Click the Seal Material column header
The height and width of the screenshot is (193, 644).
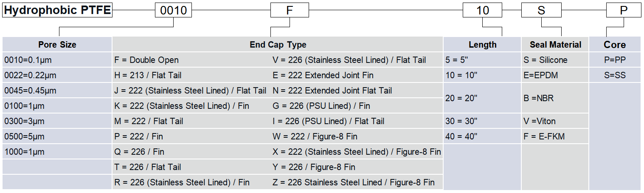tap(555, 45)
